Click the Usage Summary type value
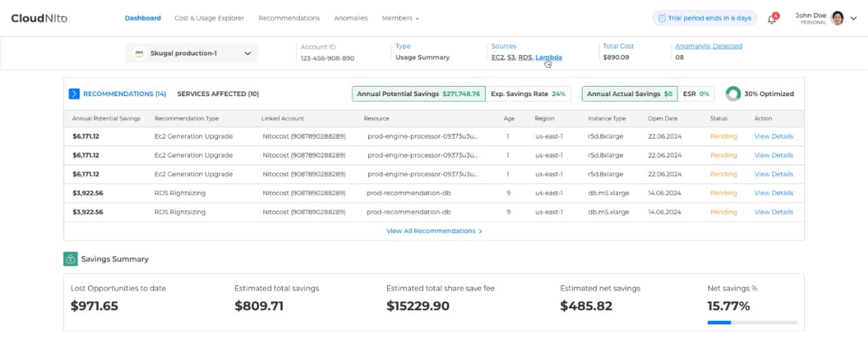The height and width of the screenshot is (342, 868). point(422,58)
